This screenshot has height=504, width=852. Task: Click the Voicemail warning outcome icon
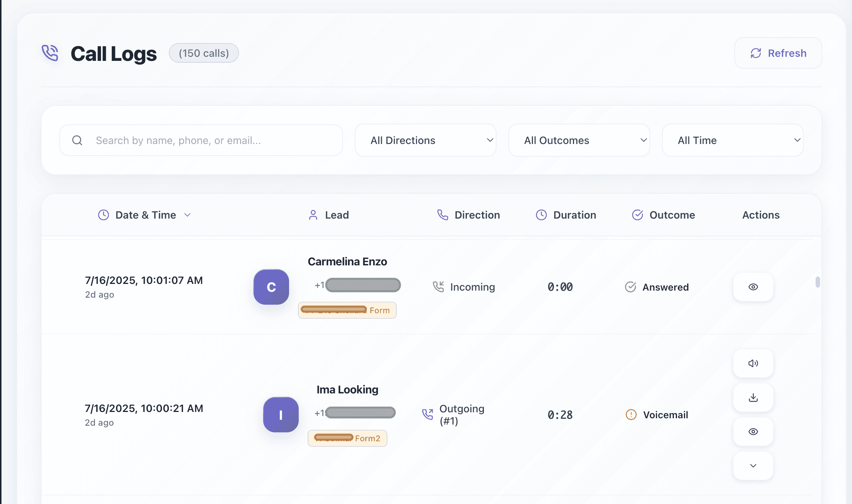(631, 415)
